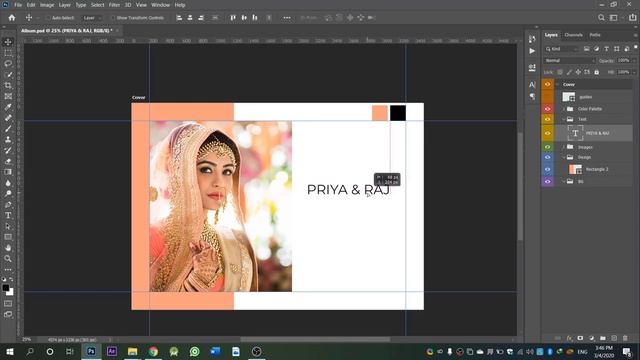Select the Eraser tool
640x360 pixels.
coord(8,161)
